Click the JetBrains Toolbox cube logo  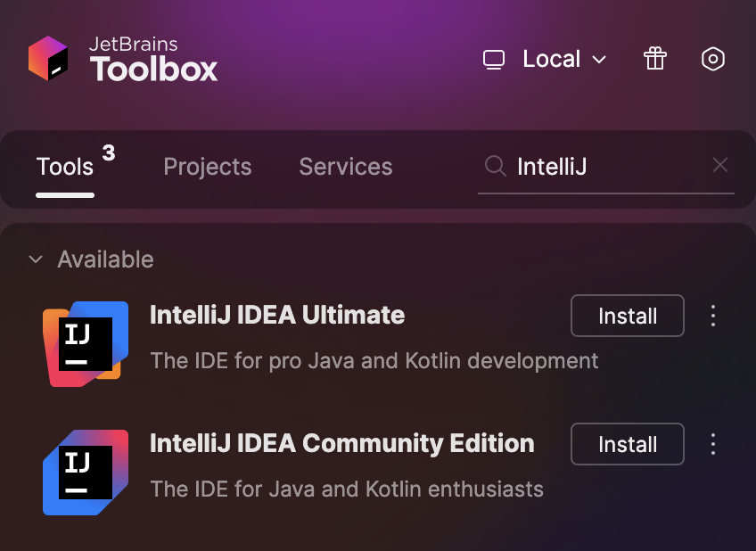pos(48,58)
